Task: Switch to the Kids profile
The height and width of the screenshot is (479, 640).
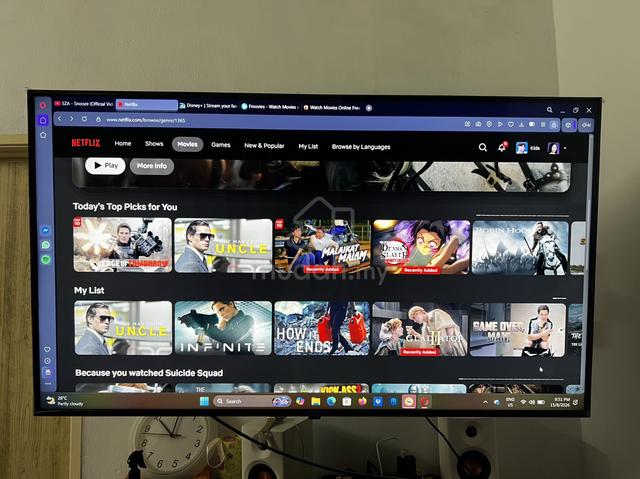Action: click(x=527, y=148)
